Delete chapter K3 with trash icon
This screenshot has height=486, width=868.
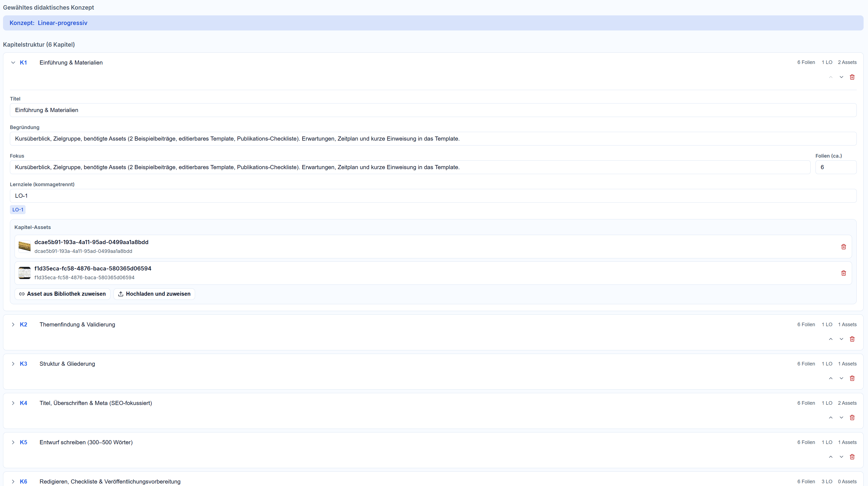(x=852, y=378)
